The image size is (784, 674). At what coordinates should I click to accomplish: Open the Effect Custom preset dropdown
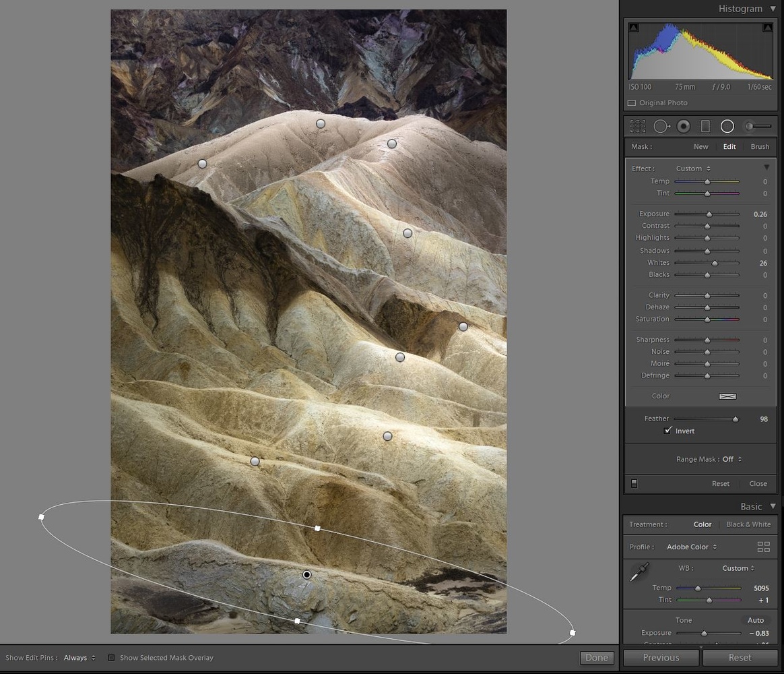pyautogui.click(x=692, y=168)
